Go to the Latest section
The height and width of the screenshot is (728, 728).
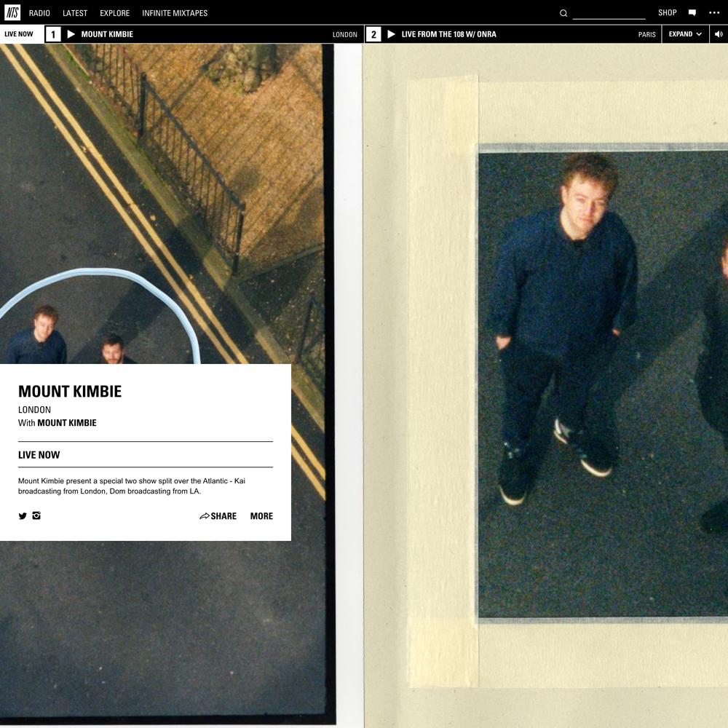coord(74,13)
